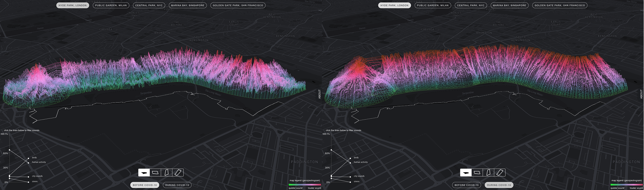The image size is (644, 190).
Task: Toggle During COVID-19 view in right panel
Action: [x=499, y=185]
